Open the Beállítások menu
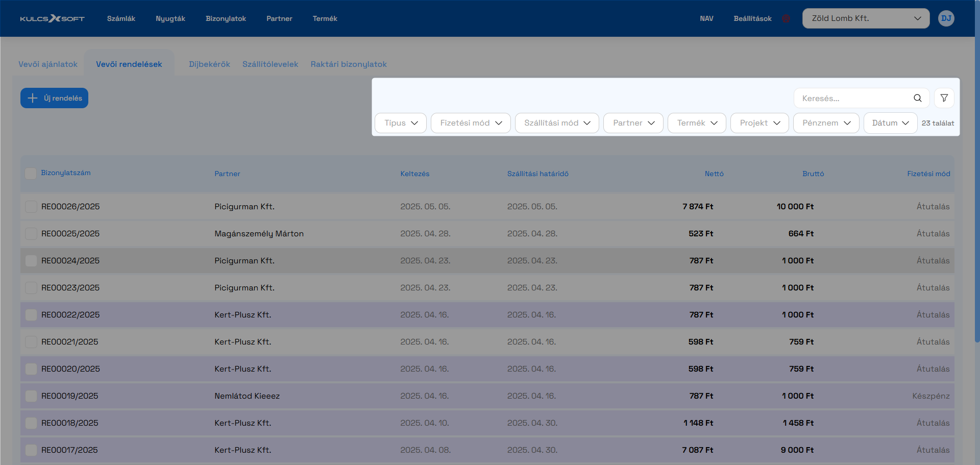 [x=752, y=18]
